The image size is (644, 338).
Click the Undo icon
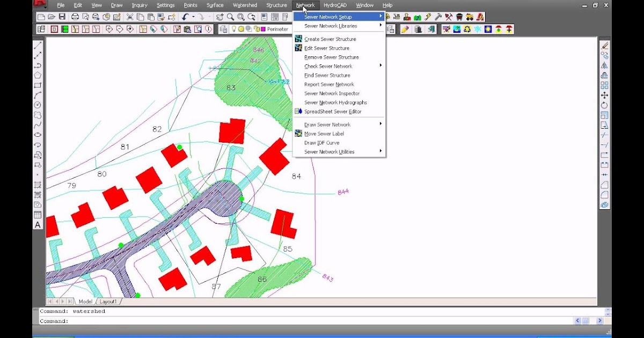(x=185, y=17)
